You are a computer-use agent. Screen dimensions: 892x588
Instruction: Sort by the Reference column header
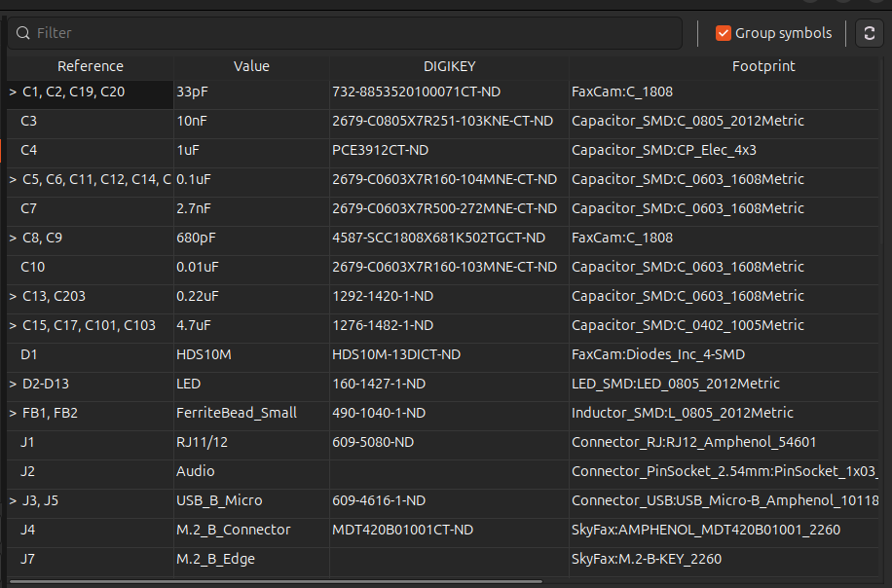coord(91,66)
